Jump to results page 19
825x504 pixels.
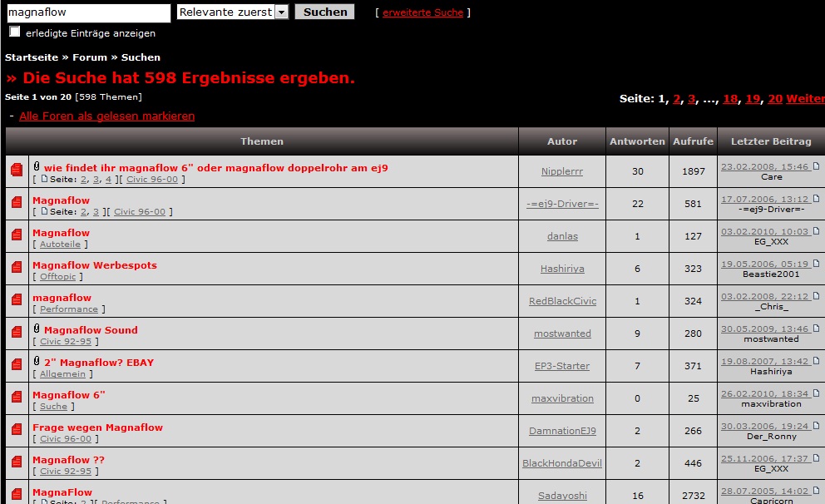point(753,99)
